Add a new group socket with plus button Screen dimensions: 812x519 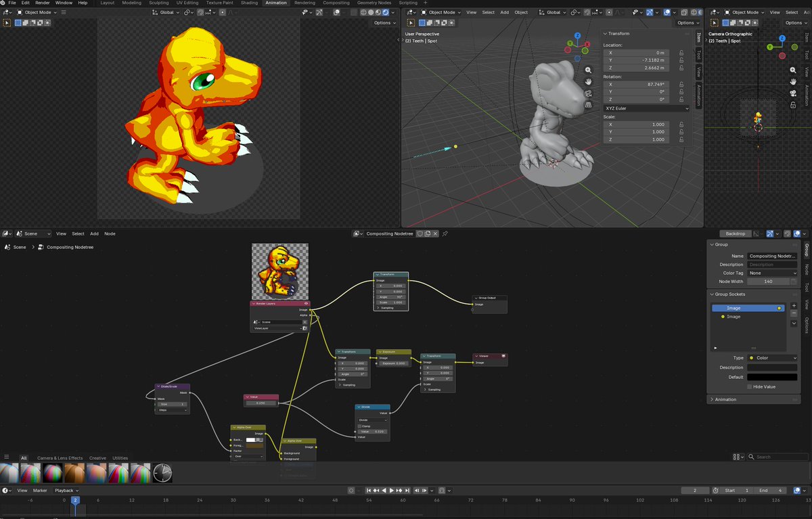pyautogui.click(x=794, y=306)
